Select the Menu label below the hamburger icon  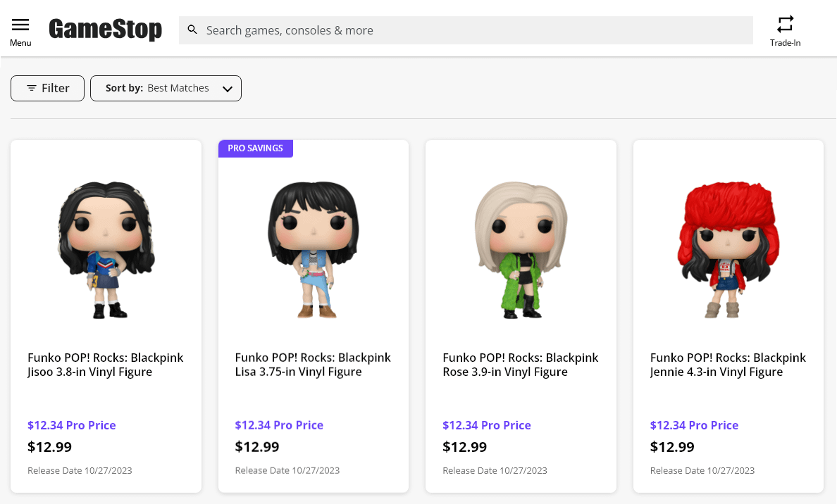tap(20, 42)
